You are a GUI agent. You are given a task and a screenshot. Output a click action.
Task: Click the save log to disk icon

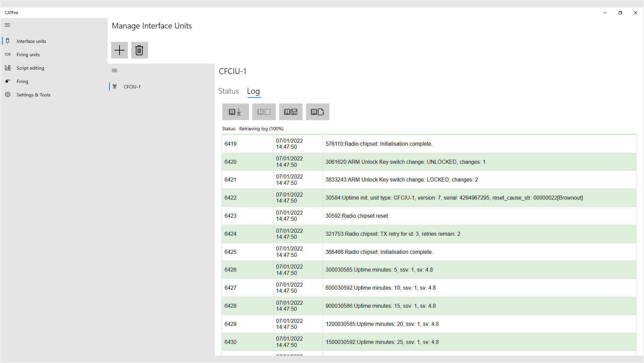click(291, 112)
